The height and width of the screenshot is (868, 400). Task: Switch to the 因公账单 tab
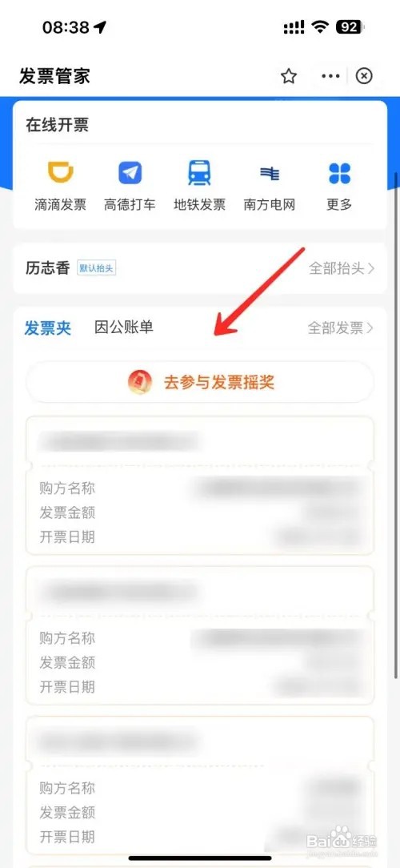(123, 328)
